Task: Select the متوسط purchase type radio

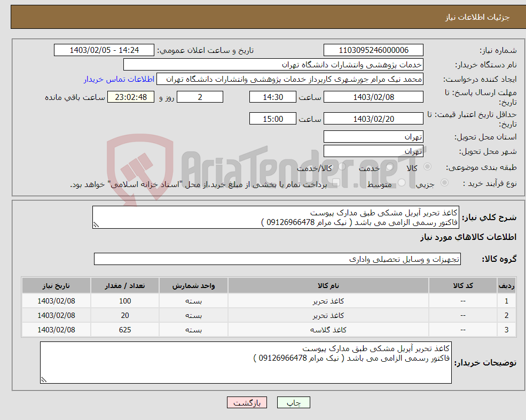Action: tap(401, 183)
